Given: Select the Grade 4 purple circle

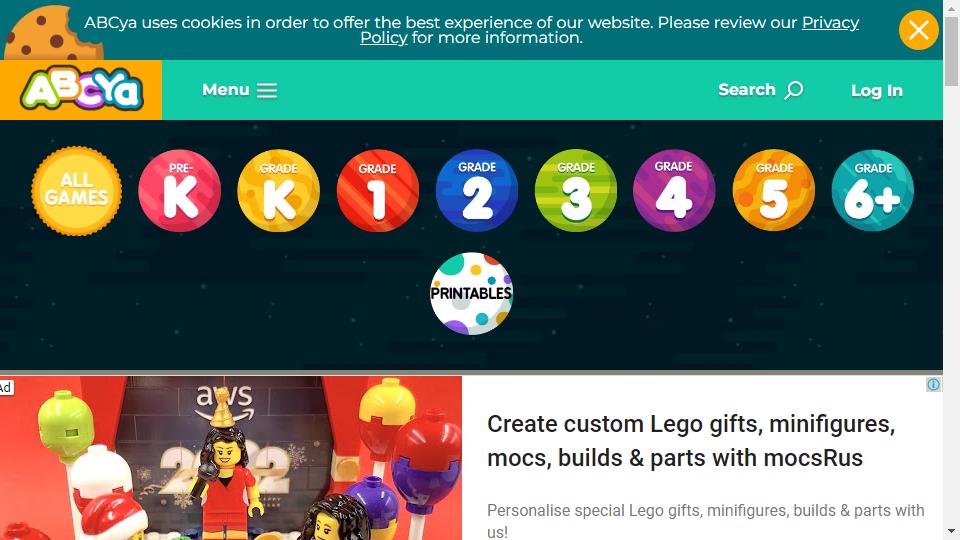Looking at the screenshot, I should pyautogui.click(x=674, y=190).
